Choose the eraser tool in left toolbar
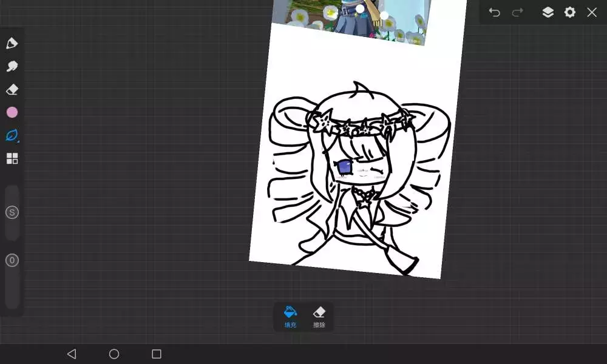 pyautogui.click(x=12, y=90)
